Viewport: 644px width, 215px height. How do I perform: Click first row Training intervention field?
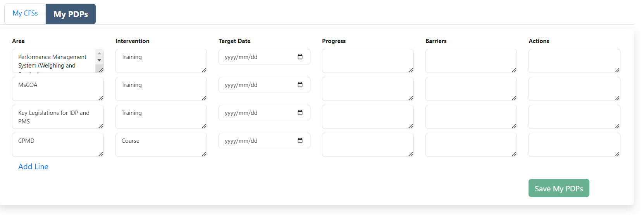point(161,61)
